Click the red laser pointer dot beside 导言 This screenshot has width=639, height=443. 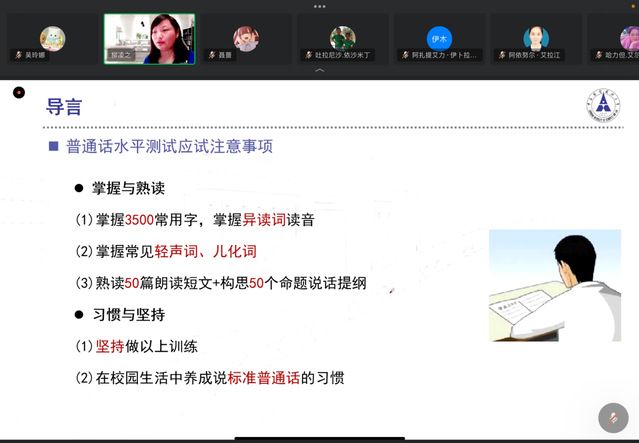(19, 93)
